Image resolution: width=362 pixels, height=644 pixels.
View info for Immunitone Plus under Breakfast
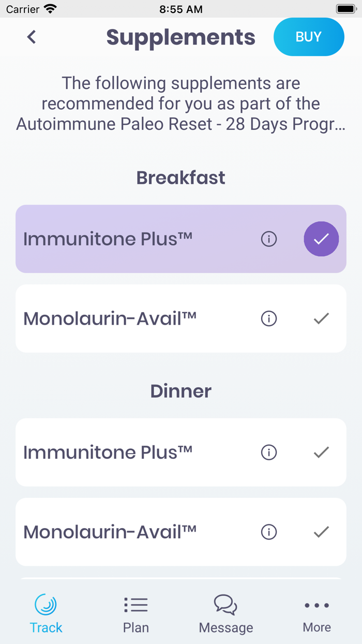(268, 239)
